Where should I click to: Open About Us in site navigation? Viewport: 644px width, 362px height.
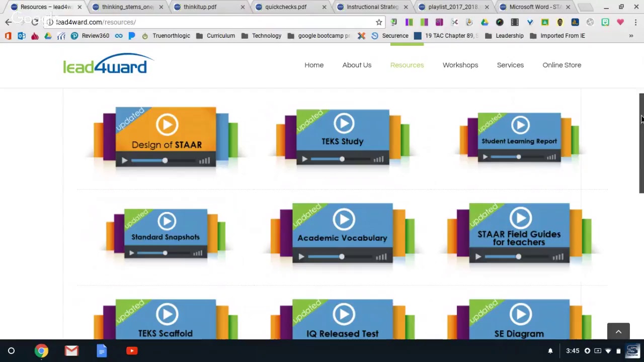[357, 65]
